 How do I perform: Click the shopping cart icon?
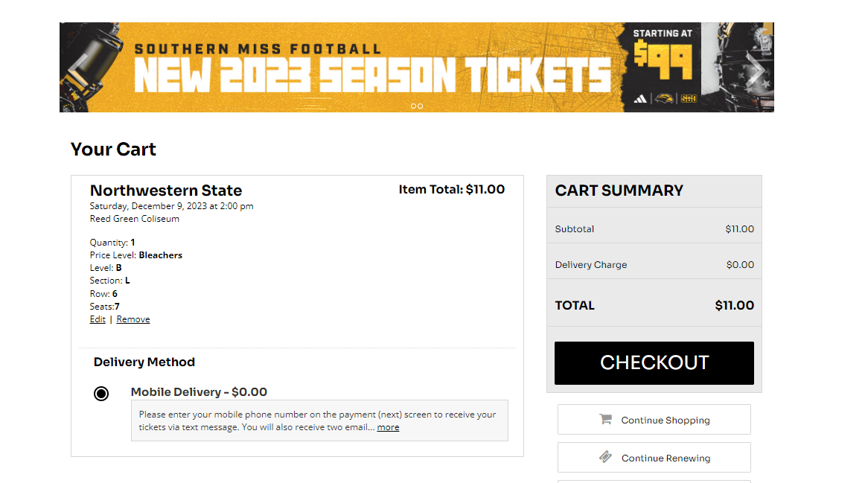click(x=605, y=420)
